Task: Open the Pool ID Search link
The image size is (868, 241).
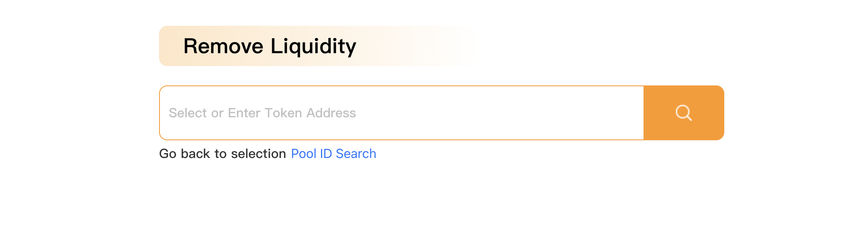Action: pos(333,154)
